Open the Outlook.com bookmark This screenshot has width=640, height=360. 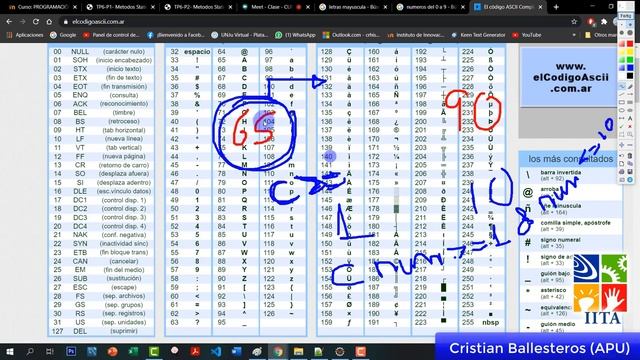click(x=351, y=35)
